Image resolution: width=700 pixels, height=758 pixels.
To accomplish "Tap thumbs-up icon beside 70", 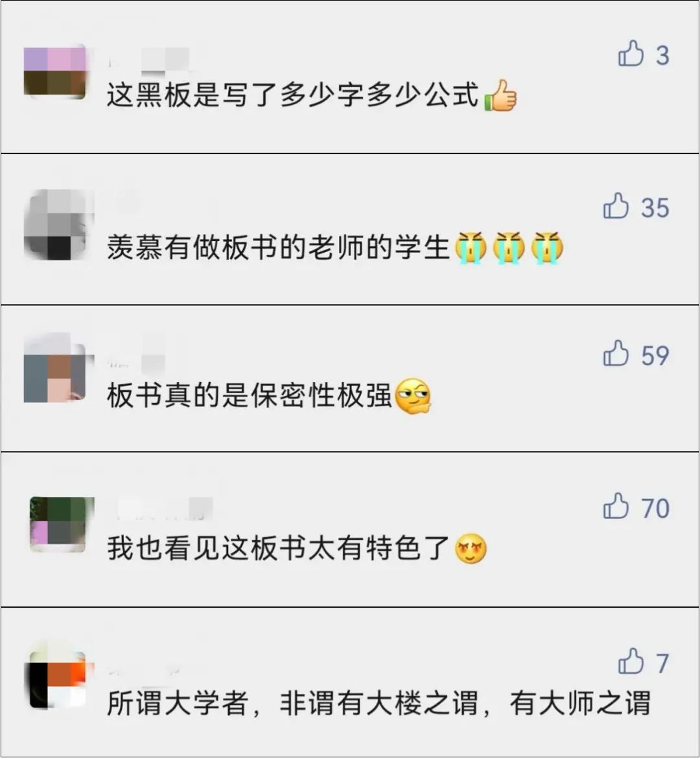I will click(616, 506).
